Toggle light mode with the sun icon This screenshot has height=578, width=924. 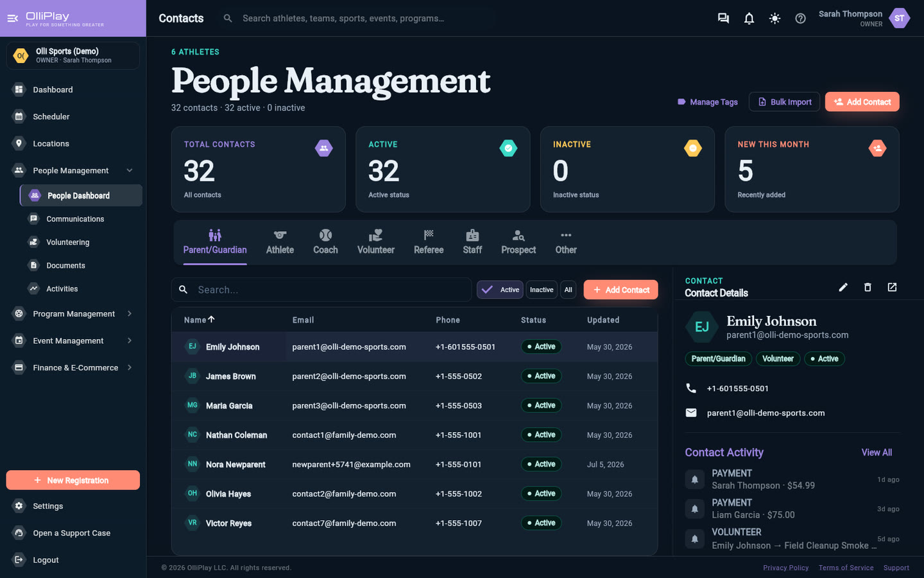(x=774, y=18)
